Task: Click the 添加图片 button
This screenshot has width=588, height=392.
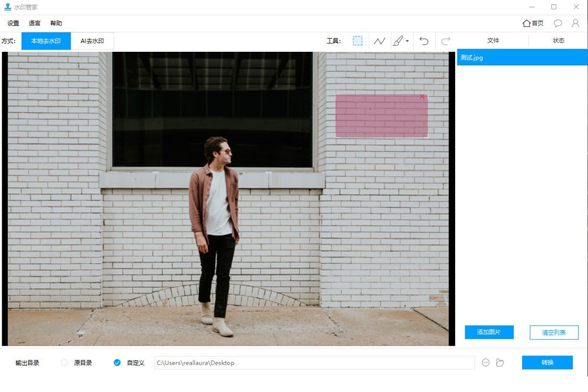Action: click(x=489, y=333)
